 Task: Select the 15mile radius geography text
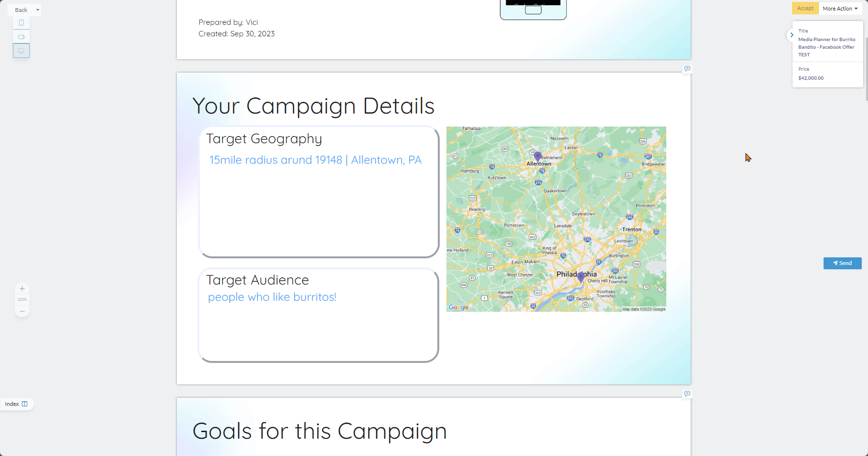tap(315, 160)
